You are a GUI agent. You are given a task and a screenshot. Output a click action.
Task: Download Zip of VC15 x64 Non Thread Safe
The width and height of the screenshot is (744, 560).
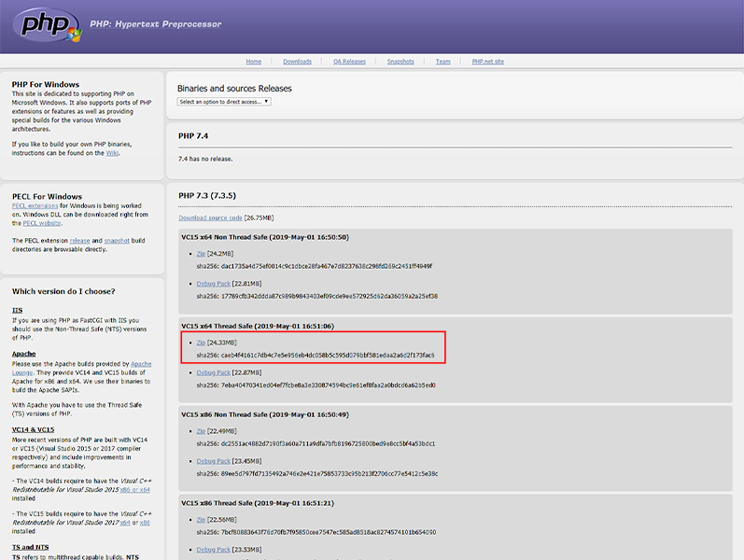201,254
